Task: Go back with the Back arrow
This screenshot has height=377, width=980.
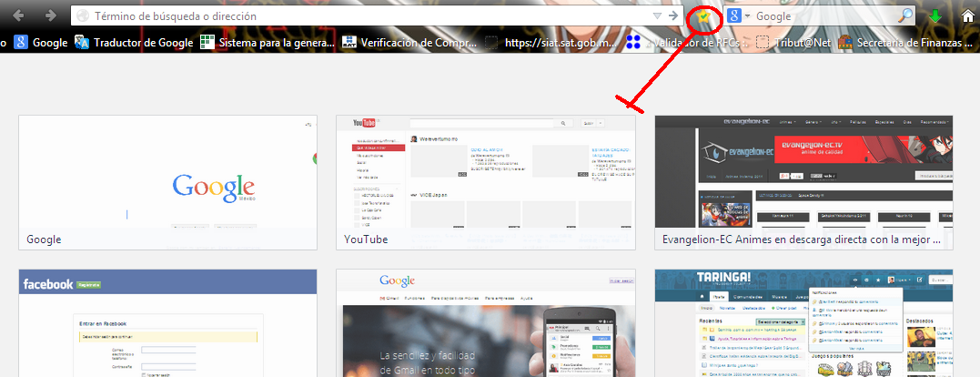Action: (x=19, y=15)
